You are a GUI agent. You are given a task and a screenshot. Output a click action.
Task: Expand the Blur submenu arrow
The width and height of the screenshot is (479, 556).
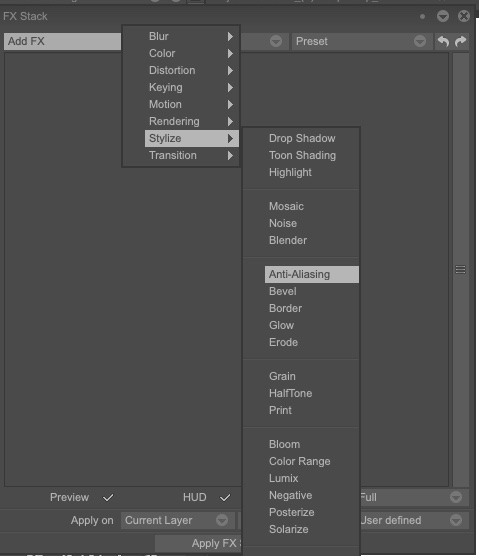tap(230, 37)
